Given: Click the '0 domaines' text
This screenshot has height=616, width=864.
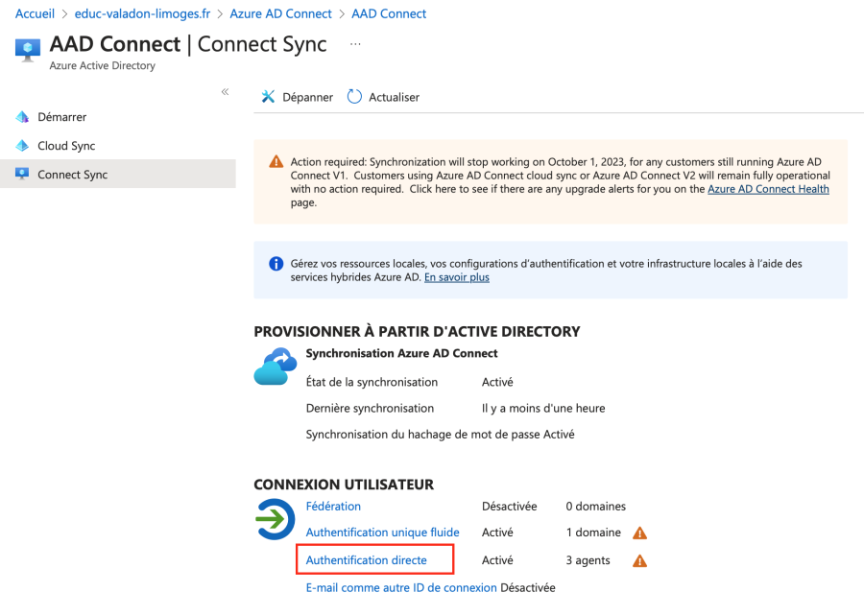Looking at the screenshot, I should [x=595, y=506].
